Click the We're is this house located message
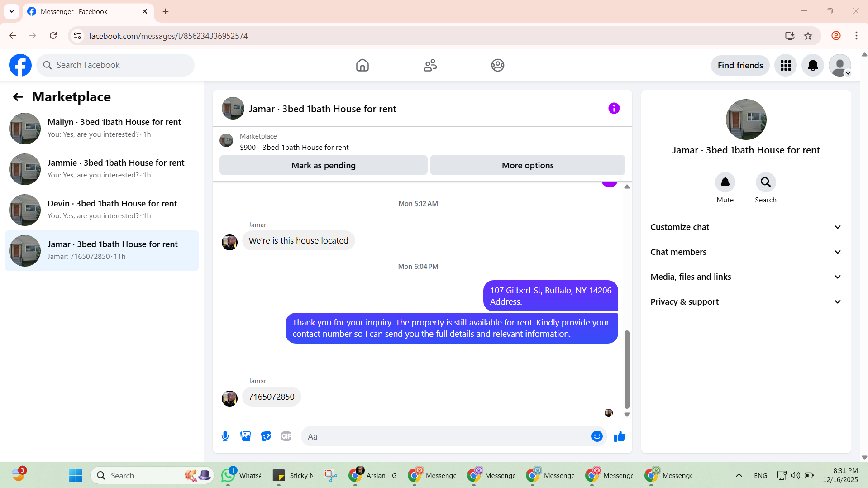Image resolution: width=868 pixels, height=488 pixels. 299,241
